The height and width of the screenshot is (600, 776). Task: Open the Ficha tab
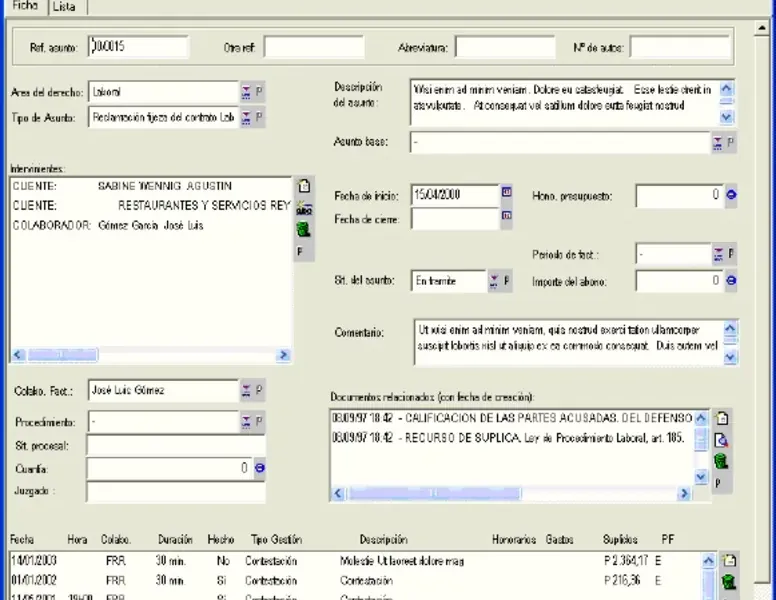(24, 6)
